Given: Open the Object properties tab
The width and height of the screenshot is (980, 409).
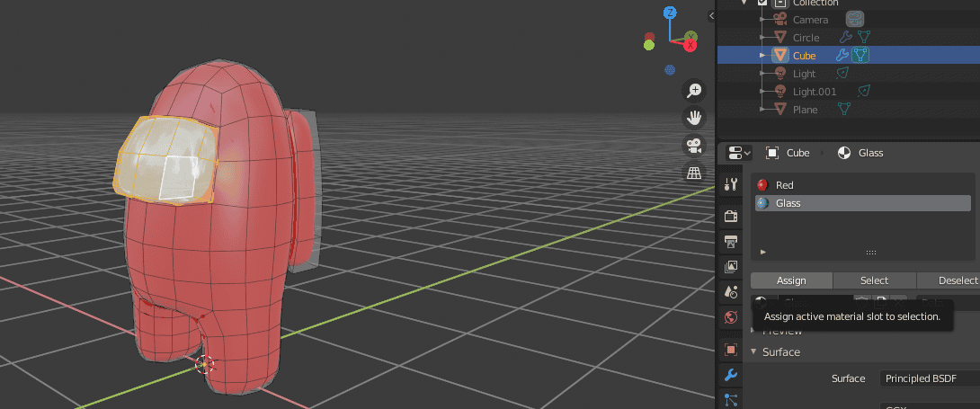Looking at the screenshot, I should pos(731,349).
